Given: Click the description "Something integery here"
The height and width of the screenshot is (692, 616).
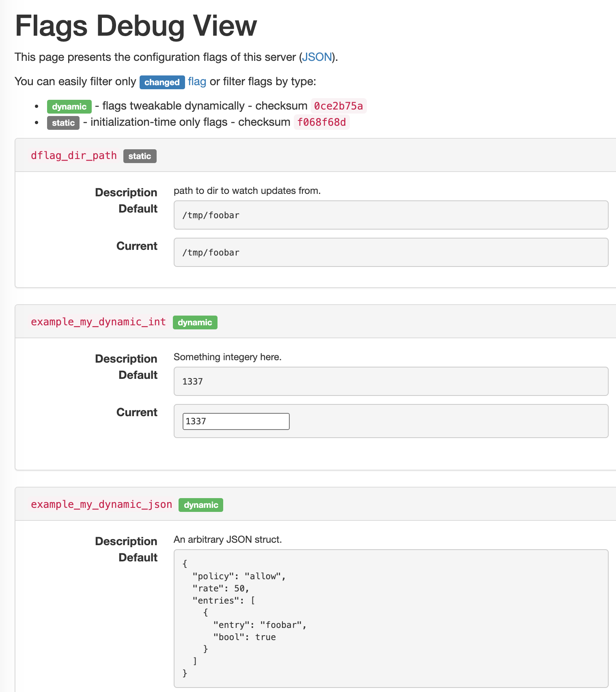Looking at the screenshot, I should click(x=228, y=357).
